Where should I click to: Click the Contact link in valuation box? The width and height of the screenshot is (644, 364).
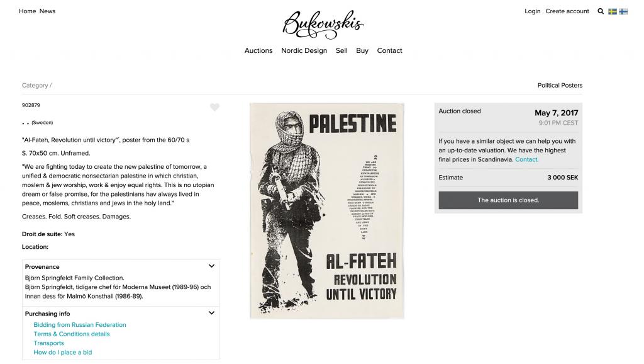(x=526, y=159)
